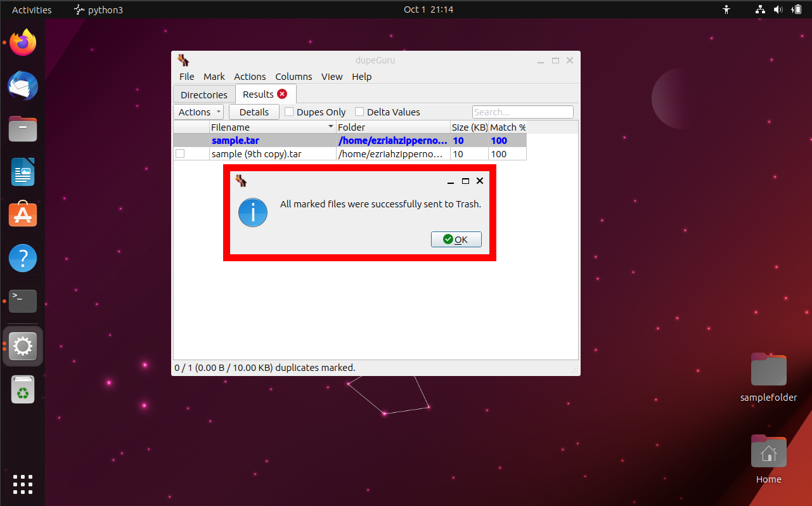Expand the Actions dropdown button
This screenshot has height=506, width=812.
click(x=198, y=112)
